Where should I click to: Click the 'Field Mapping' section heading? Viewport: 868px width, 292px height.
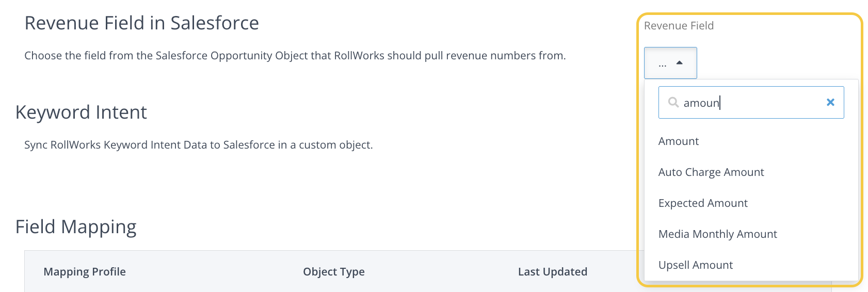tap(76, 227)
